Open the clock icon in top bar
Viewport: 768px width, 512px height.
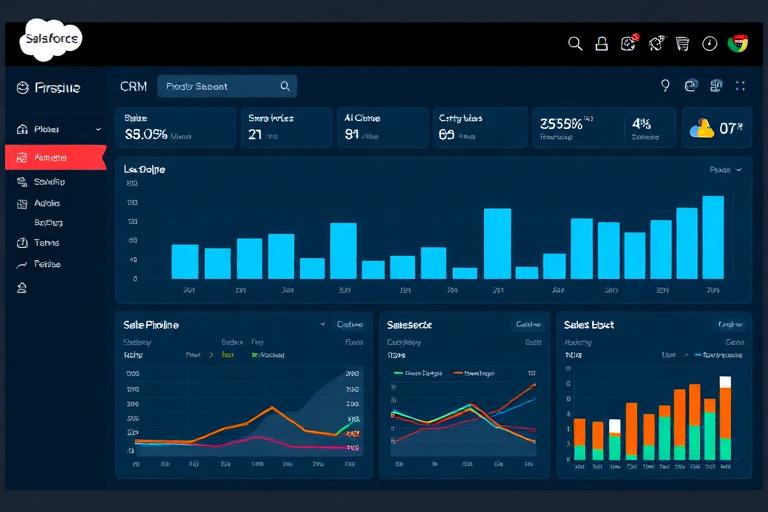(709, 44)
